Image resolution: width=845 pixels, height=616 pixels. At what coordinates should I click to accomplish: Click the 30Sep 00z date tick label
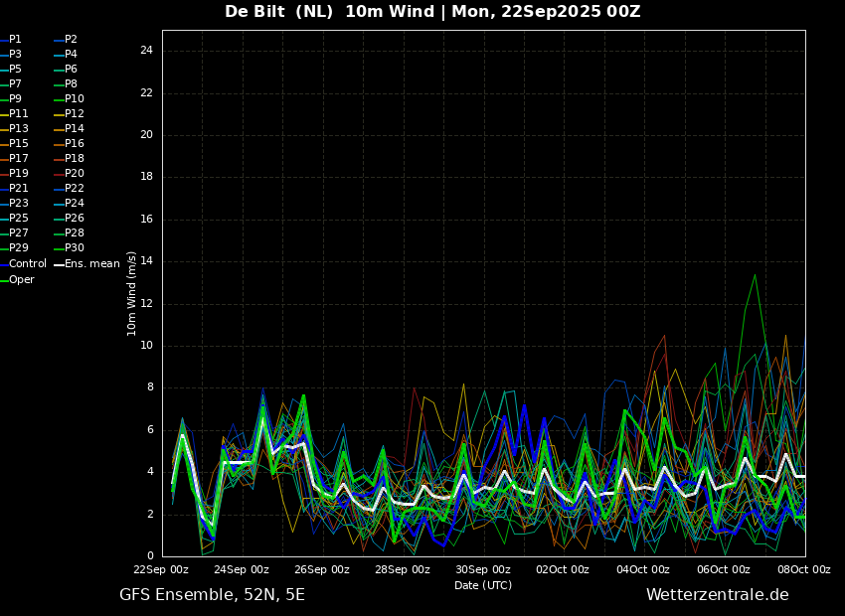483,569
